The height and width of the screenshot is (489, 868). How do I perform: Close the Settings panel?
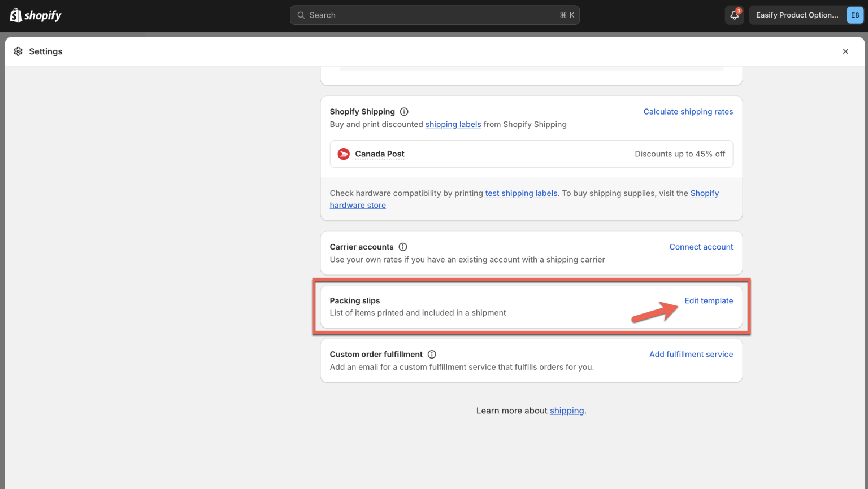(x=845, y=51)
